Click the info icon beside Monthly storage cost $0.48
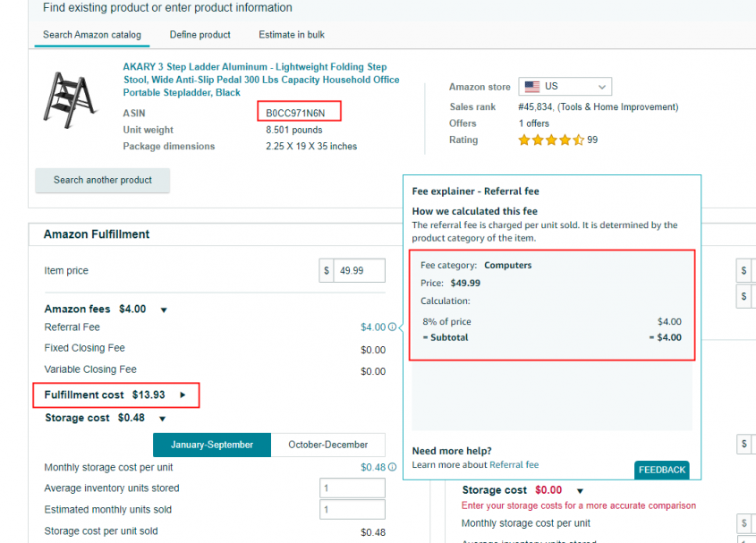Image resolution: width=756 pixels, height=543 pixels. pyautogui.click(x=393, y=467)
